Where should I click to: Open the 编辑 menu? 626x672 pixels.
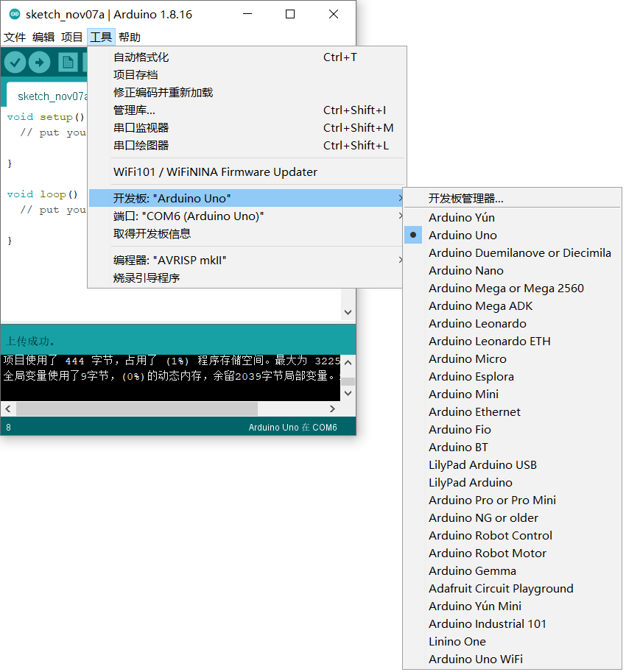(x=43, y=38)
